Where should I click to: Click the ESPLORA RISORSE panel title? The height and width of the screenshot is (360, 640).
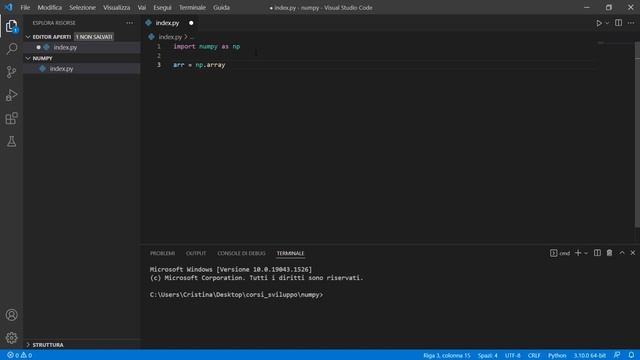54,23
